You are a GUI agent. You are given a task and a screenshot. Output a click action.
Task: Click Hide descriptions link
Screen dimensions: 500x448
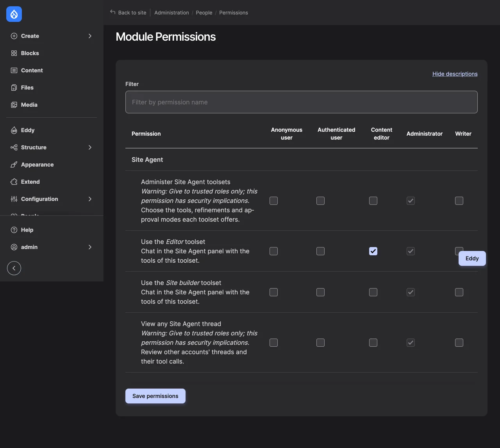(x=455, y=74)
